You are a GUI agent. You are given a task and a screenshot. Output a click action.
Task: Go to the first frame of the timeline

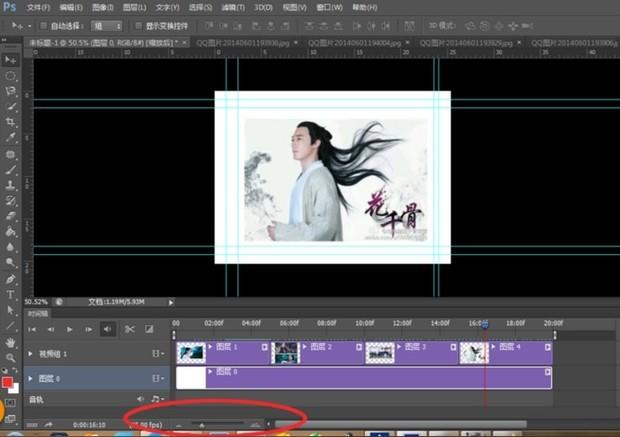click(32, 329)
